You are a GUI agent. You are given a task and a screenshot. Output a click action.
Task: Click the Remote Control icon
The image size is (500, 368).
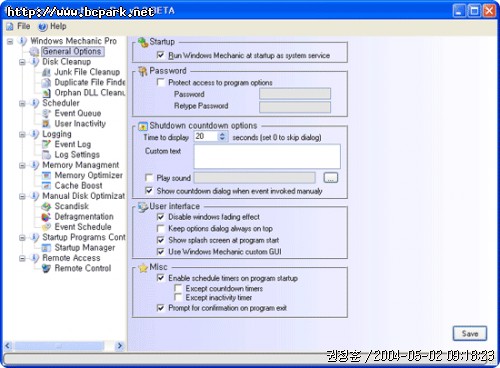tap(46, 268)
